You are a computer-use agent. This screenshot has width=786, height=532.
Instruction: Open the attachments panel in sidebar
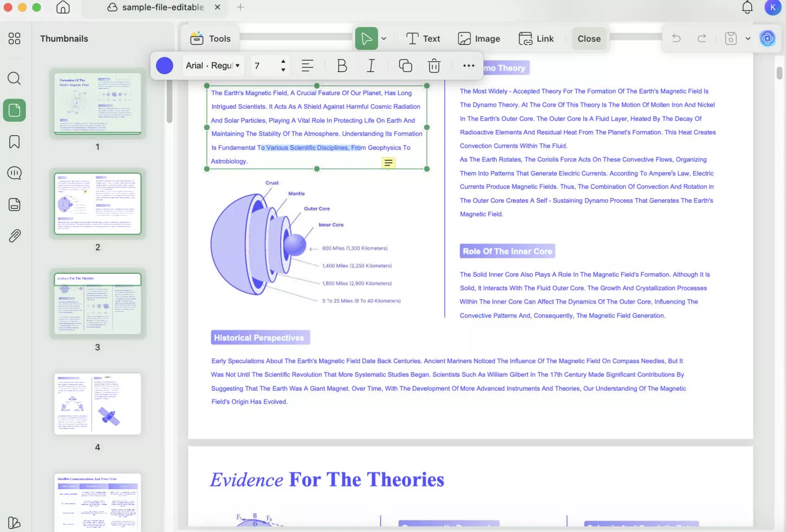[x=14, y=235]
